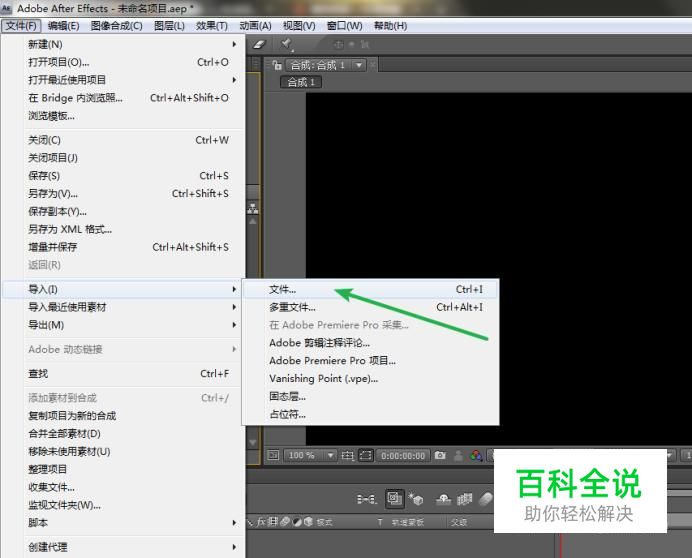Open the 视图(V) menu
The height and width of the screenshot is (558, 692).
[299, 26]
